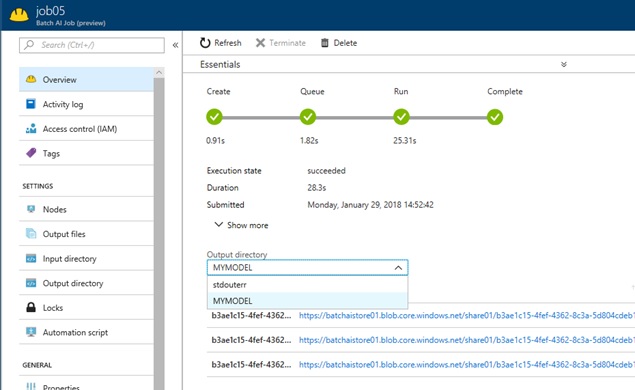Click the Search (Ctrl+/) input field
This screenshot has height=390, width=635.
point(92,45)
